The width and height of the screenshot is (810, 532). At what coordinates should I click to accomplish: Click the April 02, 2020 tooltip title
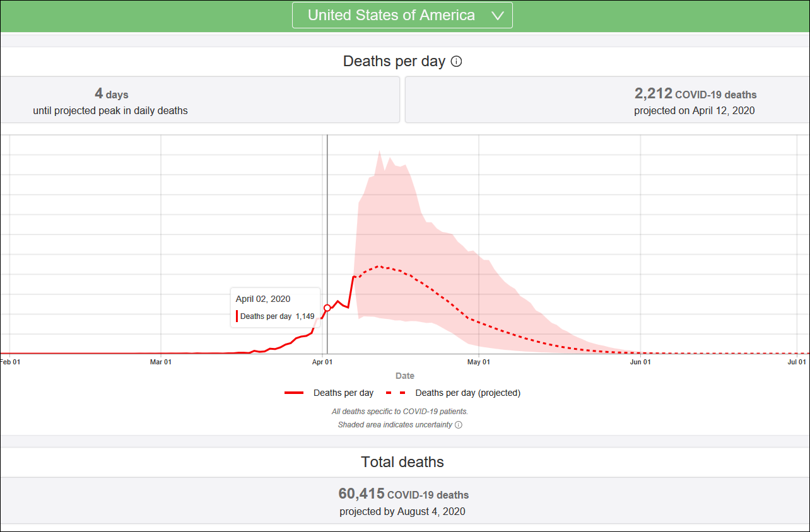(x=263, y=299)
